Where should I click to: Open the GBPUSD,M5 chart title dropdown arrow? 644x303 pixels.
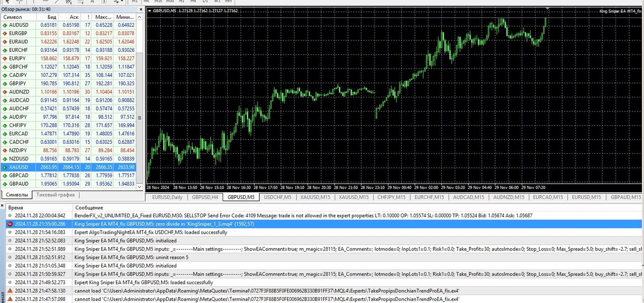(x=150, y=10)
